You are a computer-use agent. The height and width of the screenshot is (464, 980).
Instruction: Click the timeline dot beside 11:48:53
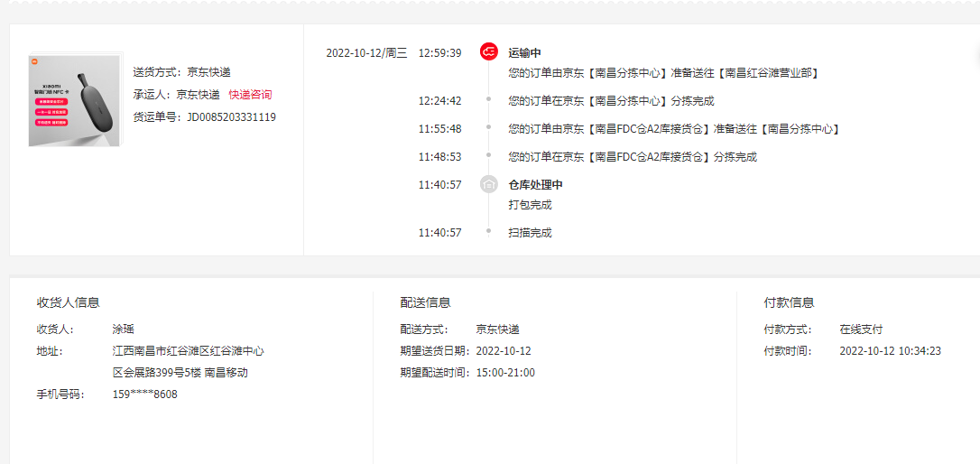489,154
